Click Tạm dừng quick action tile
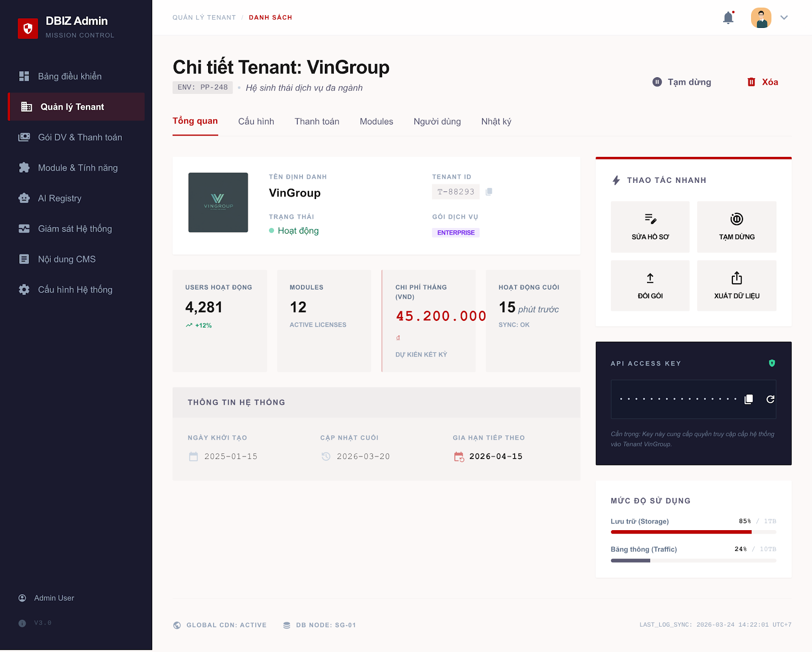The height and width of the screenshot is (652, 812). click(x=737, y=227)
